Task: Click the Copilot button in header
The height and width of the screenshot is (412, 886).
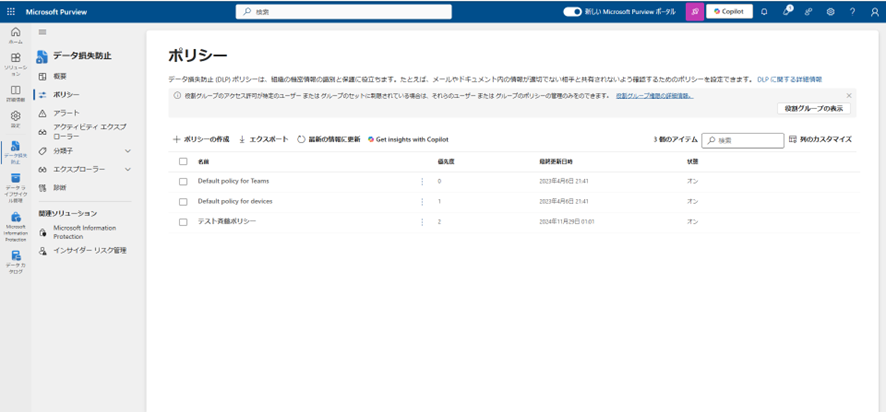Action: [729, 12]
